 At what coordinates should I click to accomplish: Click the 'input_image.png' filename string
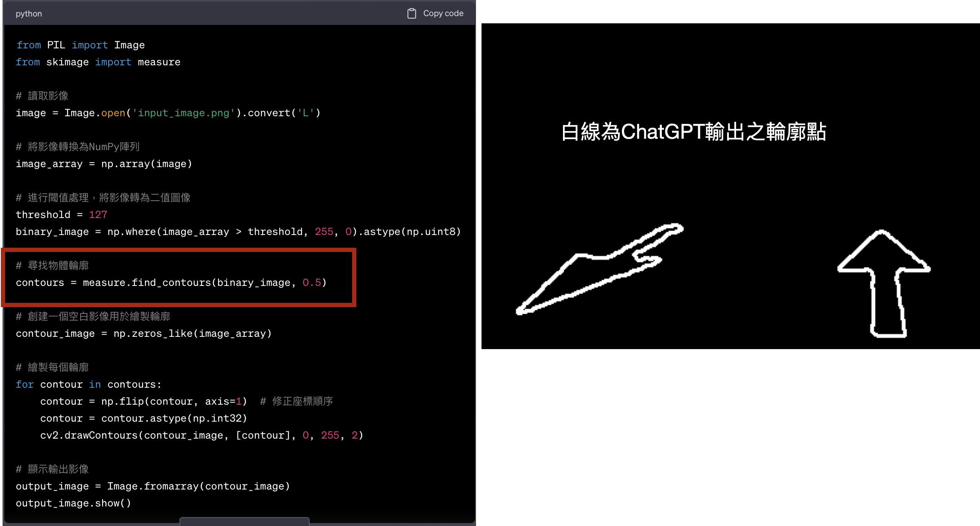click(183, 113)
